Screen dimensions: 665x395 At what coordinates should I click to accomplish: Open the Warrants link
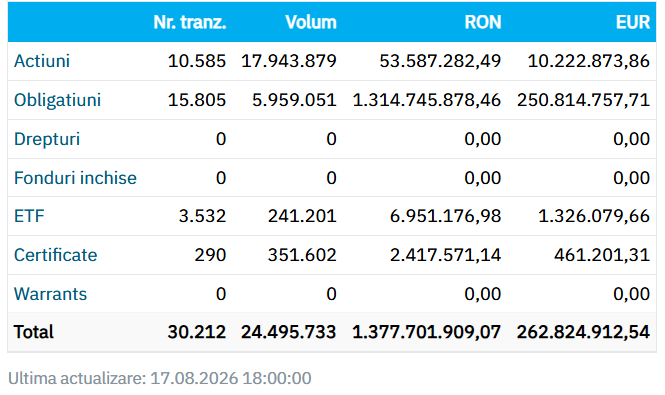click(50, 294)
